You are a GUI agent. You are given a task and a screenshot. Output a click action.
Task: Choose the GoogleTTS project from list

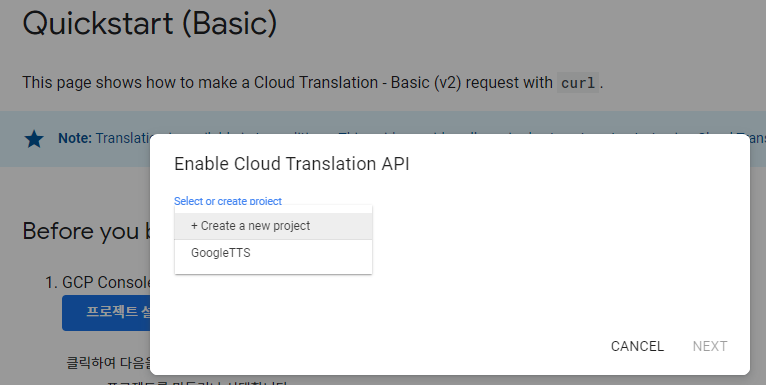coord(273,253)
